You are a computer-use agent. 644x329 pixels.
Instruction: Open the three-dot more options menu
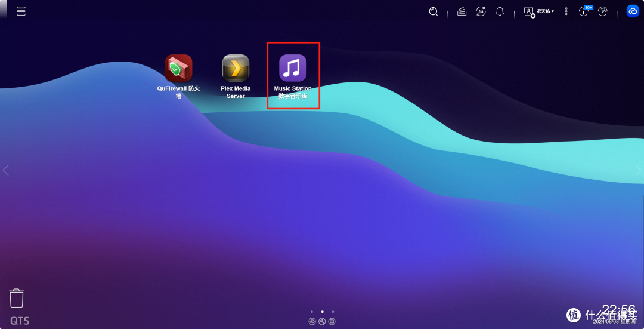point(566,11)
